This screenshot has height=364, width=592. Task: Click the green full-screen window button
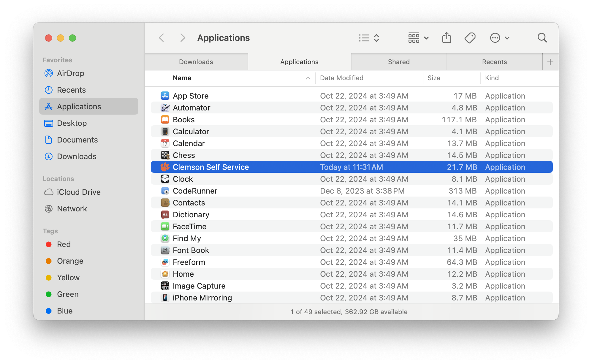72,38
